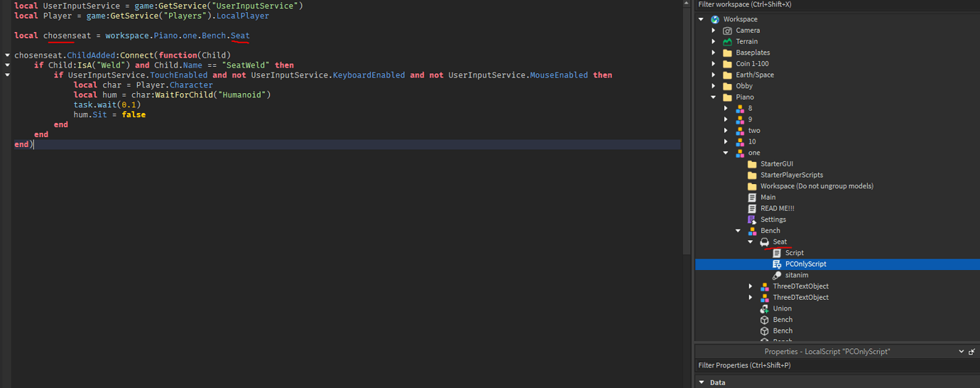This screenshot has height=388, width=980.
Task: Fold the ChildAdded function code block
Action: pos(7,55)
